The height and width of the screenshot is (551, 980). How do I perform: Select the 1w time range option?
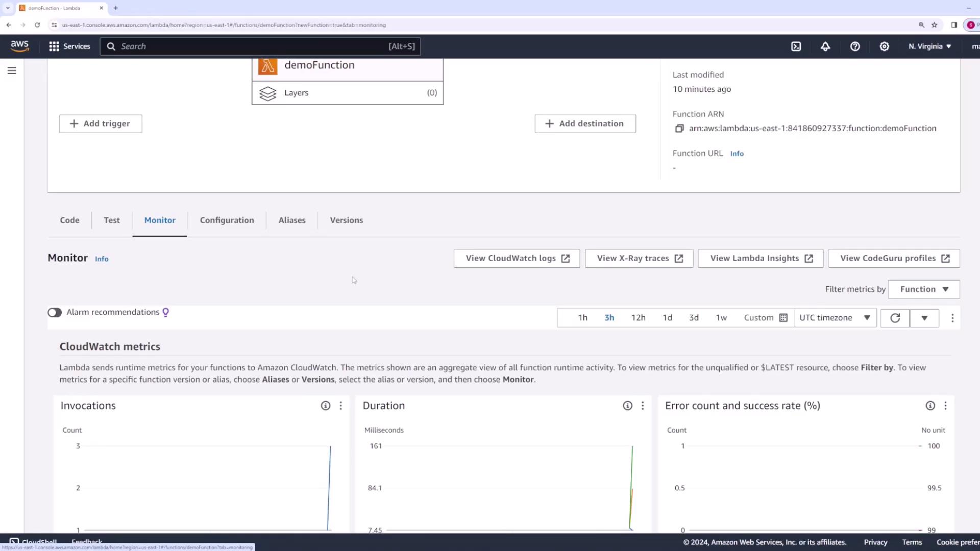(x=721, y=317)
